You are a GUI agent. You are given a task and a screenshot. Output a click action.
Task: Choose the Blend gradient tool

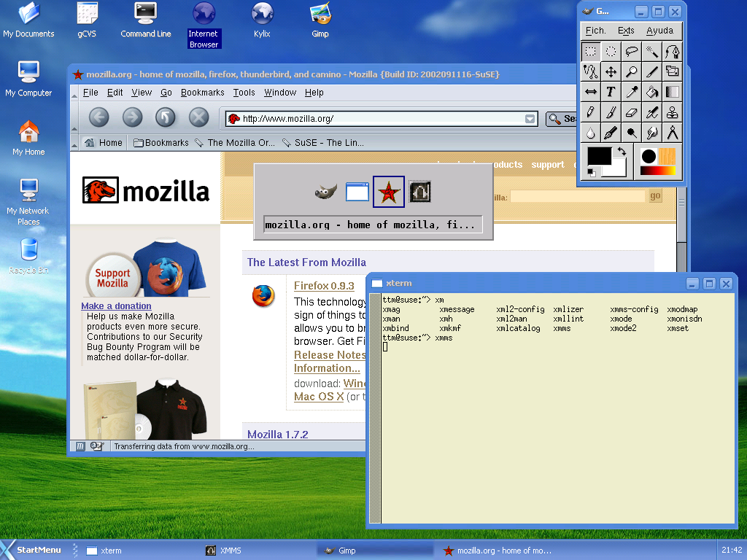coord(672,92)
